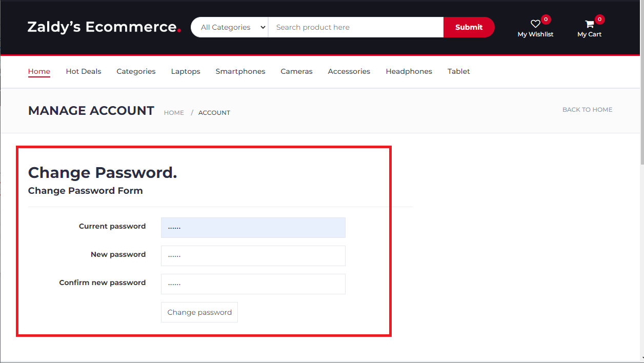Click the Zaldy's Ecommerce logo
This screenshot has width=644, height=363.
pos(103,28)
